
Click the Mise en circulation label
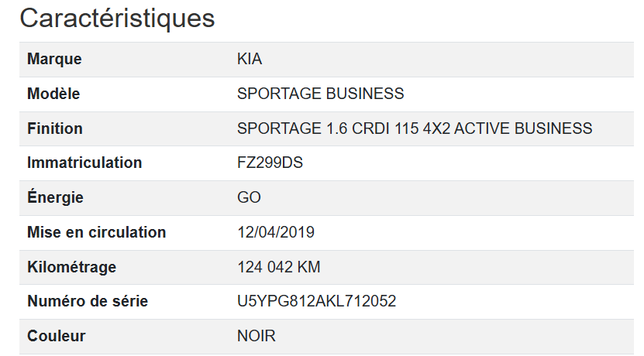[x=96, y=232]
